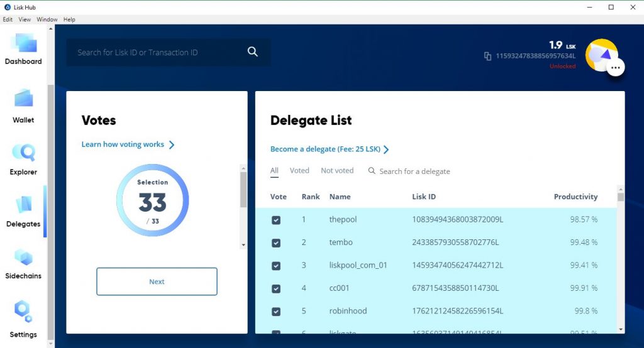Click productivity value 99.48 %
The width and height of the screenshot is (644, 348).
click(x=584, y=242)
